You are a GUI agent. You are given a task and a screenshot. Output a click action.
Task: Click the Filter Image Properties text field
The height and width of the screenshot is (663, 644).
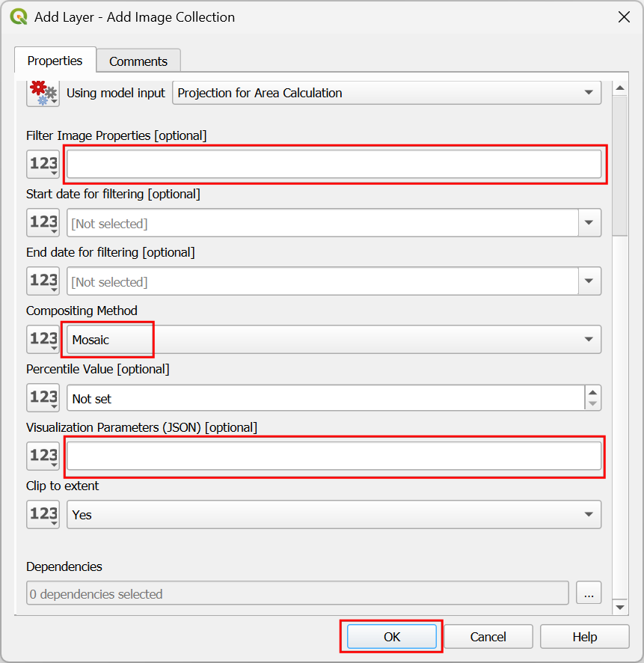coord(334,164)
